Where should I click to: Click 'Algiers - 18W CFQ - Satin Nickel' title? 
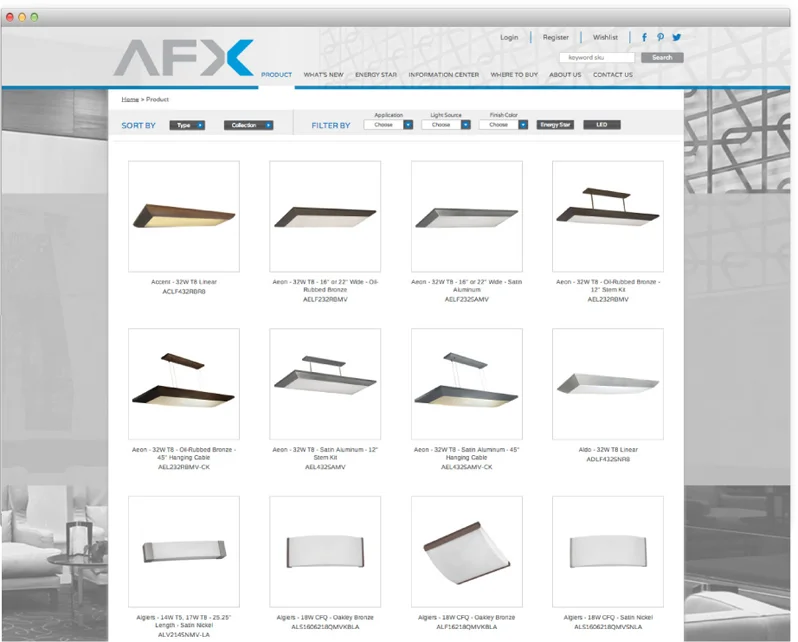608,618
